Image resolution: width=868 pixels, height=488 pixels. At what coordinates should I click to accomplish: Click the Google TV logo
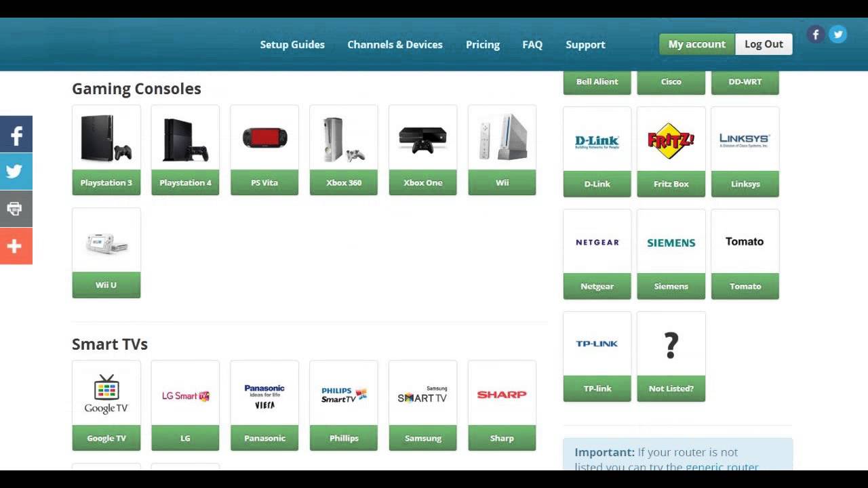[x=106, y=393]
